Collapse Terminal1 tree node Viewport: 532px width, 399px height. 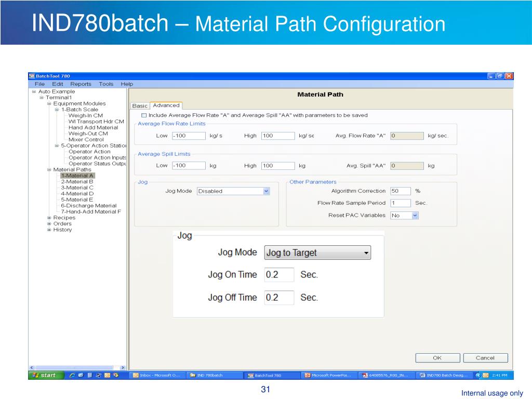[42, 98]
